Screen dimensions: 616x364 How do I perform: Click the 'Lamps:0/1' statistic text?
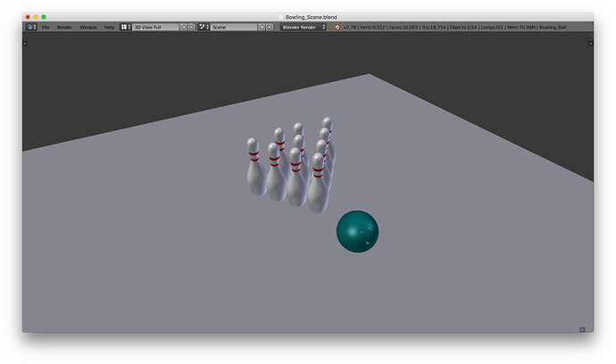492,27
